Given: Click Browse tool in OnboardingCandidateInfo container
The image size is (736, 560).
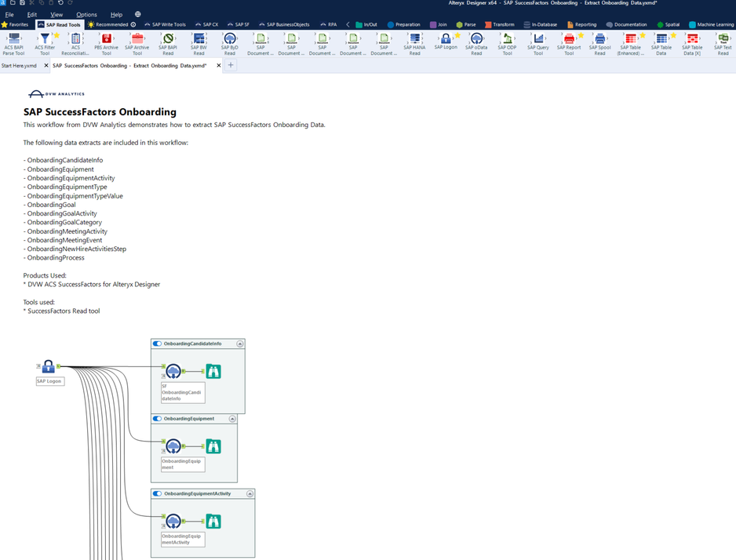Looking at the screenshot, I should click(213, 372).
